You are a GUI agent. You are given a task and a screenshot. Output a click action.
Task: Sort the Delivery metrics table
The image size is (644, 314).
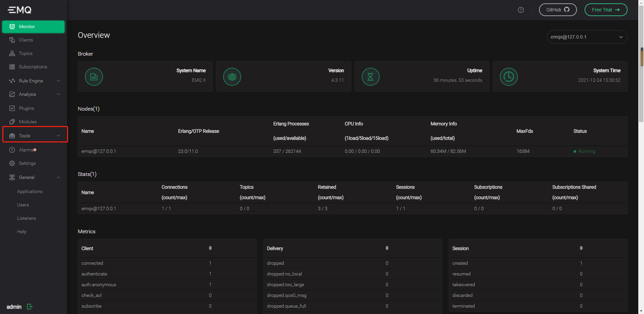387,248
